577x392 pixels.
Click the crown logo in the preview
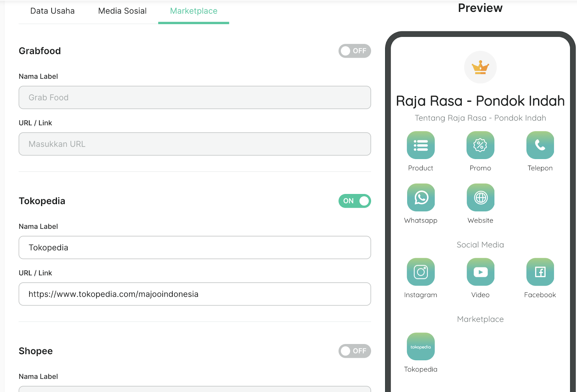coord(480,67)
